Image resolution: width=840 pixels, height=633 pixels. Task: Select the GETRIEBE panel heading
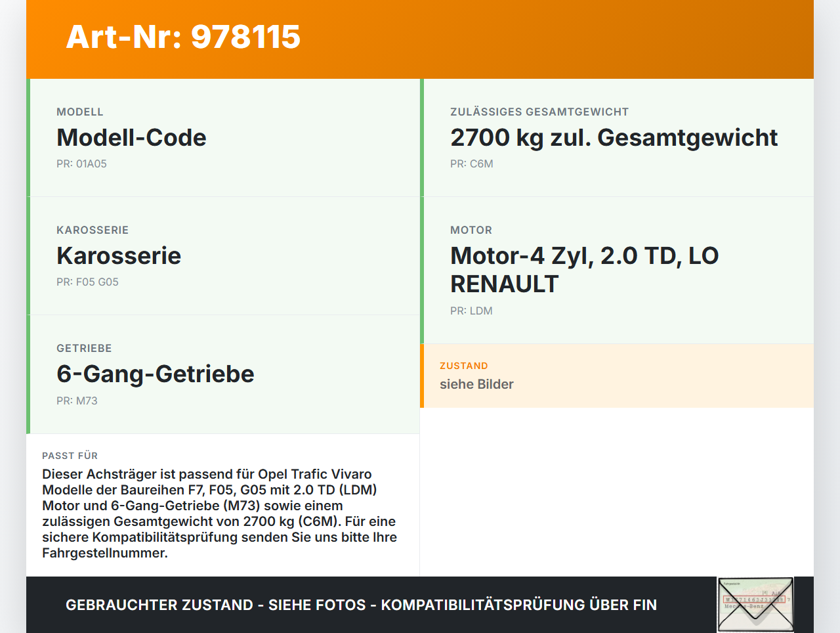click(x=84, y=348)
